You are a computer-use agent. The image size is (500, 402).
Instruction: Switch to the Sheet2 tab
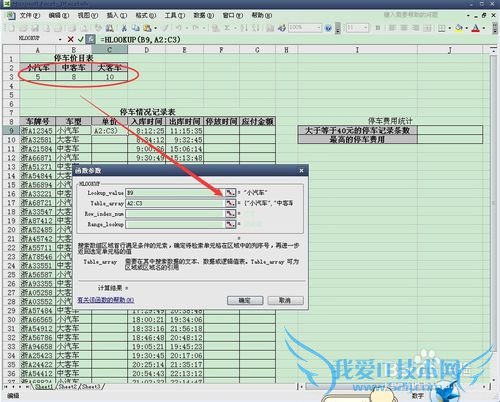coord(67,387)
